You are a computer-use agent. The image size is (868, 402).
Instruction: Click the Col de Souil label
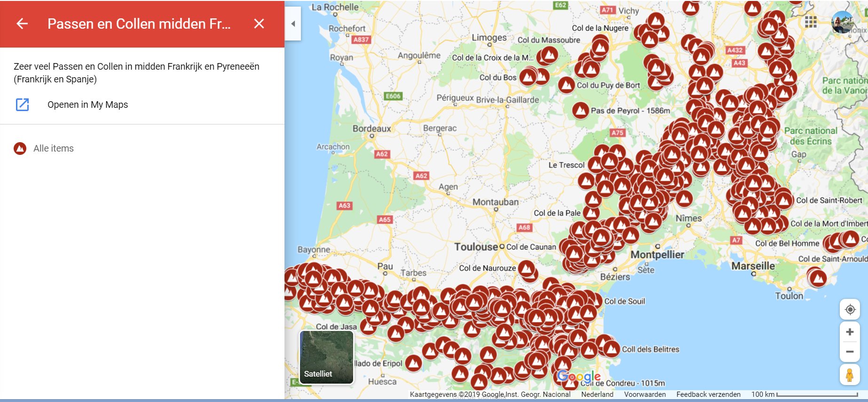(x=624, y=301)
